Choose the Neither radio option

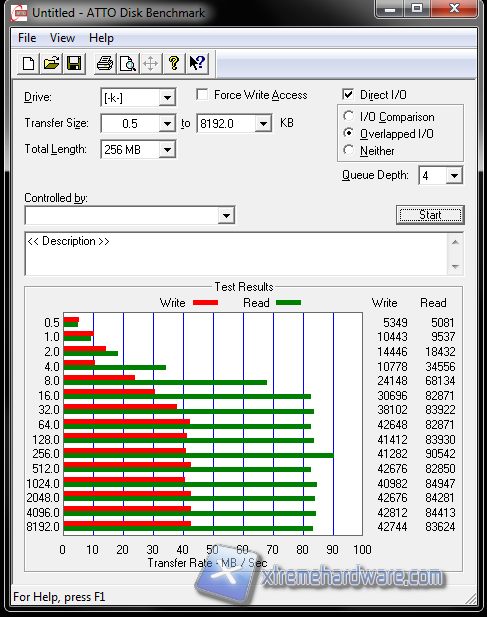(349, 150)
